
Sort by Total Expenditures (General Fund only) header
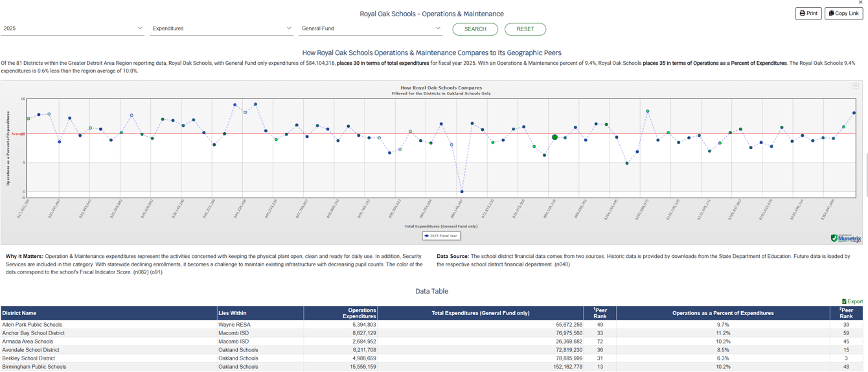tap(481, 313)
